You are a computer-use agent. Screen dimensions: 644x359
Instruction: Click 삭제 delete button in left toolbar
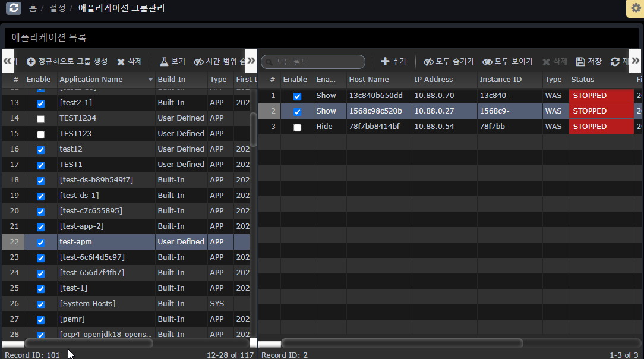130,62
